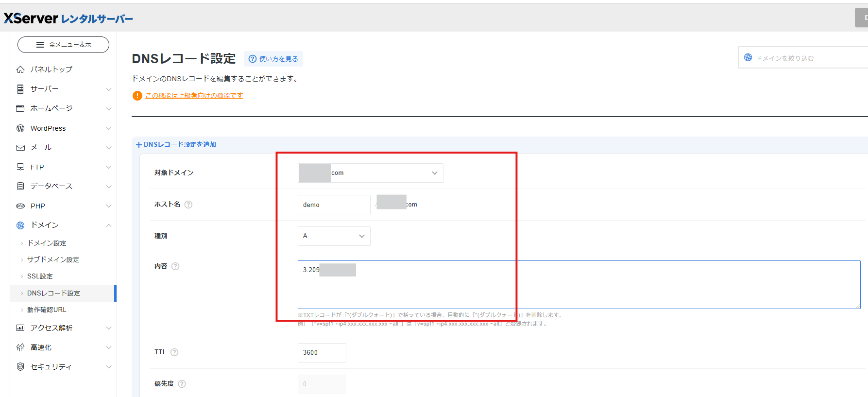This screenshot has width=868, height=397.
Task: Click the 全メニュー表示 button
Action: click(63, 45)
